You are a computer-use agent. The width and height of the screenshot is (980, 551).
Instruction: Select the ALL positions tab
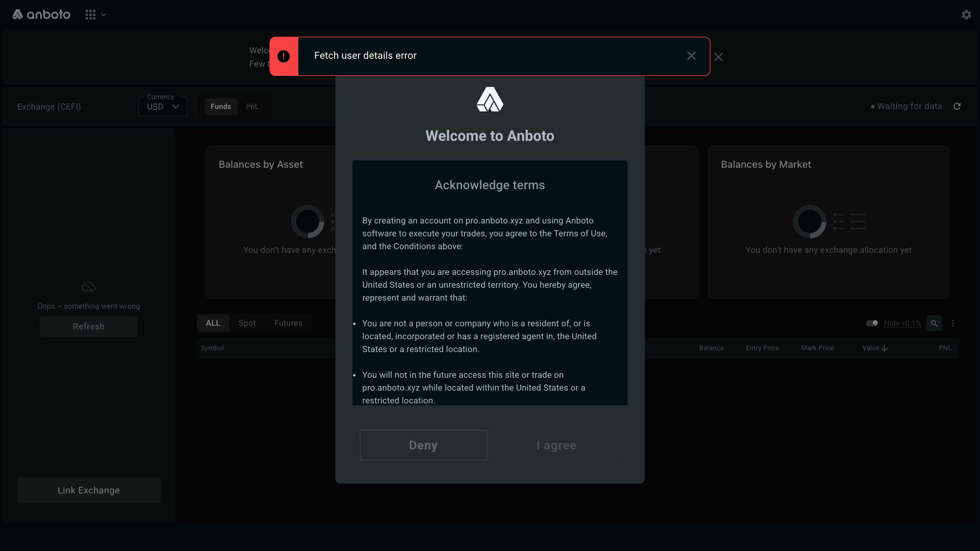213,323
